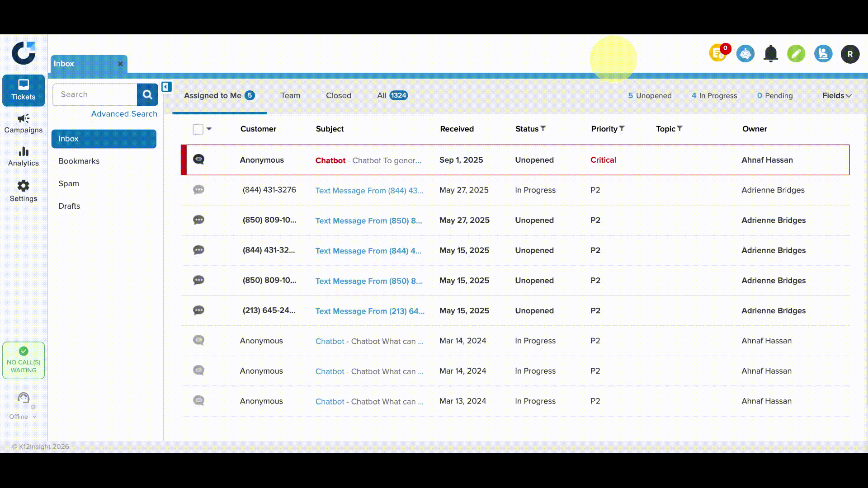The height and width of the screenshot is (488, 868).
Task: Expand the dropdown arrow beside select-all checkbox
Action: click(209, 129)
